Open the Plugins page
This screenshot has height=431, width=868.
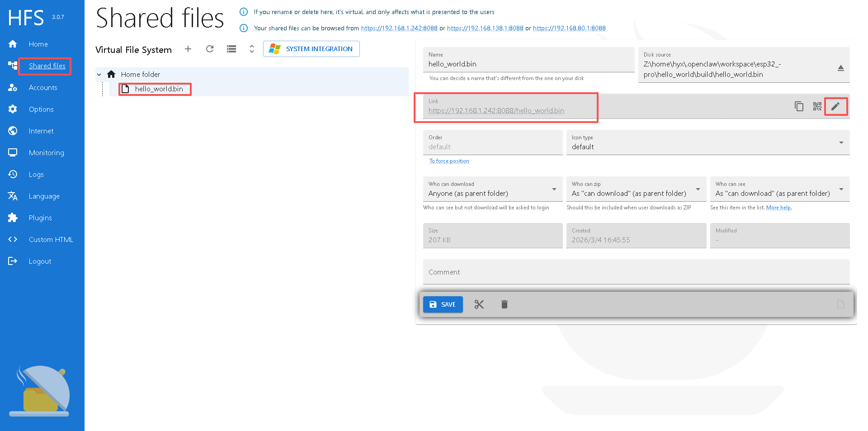point(40,218)
